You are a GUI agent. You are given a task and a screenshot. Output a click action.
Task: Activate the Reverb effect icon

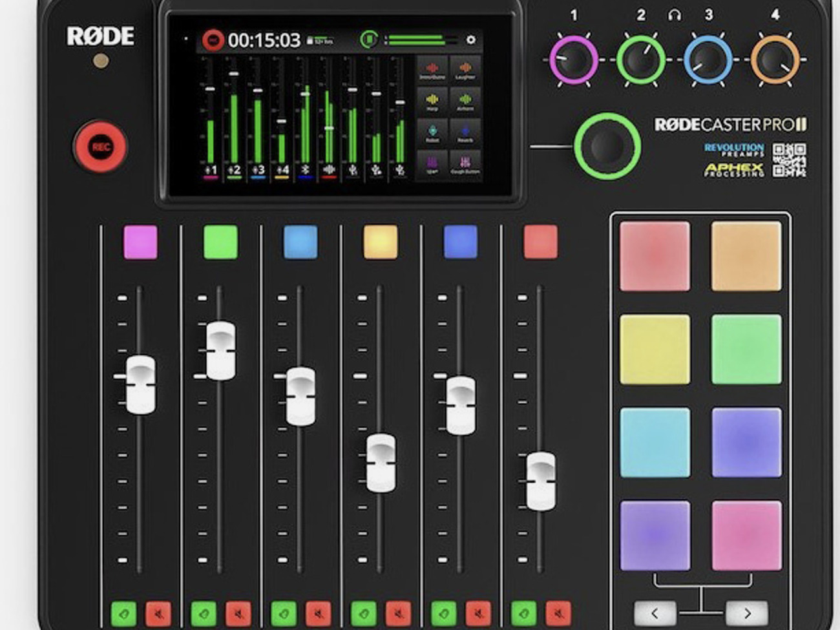466,131
